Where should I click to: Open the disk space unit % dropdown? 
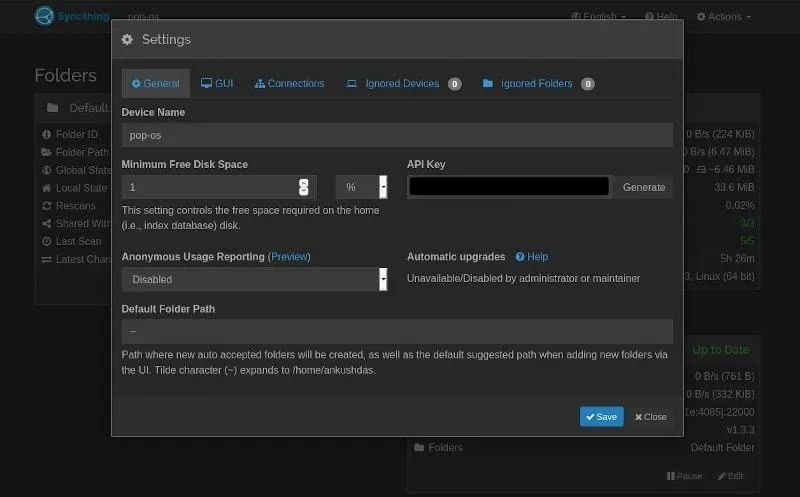(x=361, y=187)
